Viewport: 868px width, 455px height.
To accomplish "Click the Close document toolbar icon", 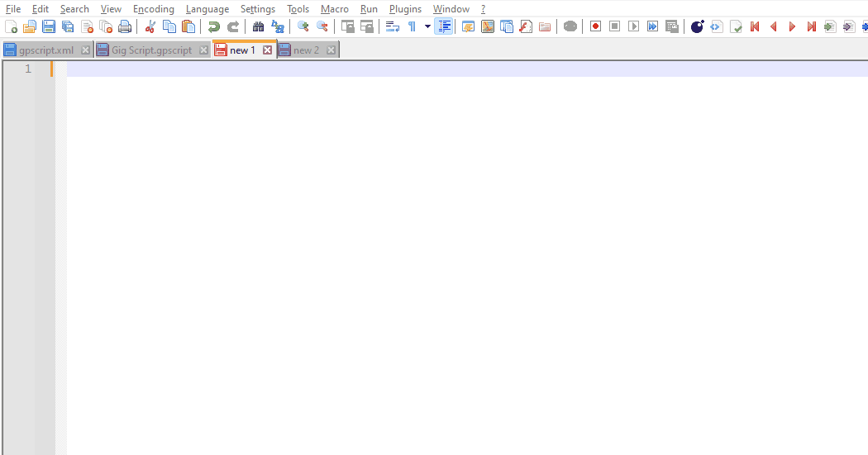I will pyautogui.click(x=87, y=26).
